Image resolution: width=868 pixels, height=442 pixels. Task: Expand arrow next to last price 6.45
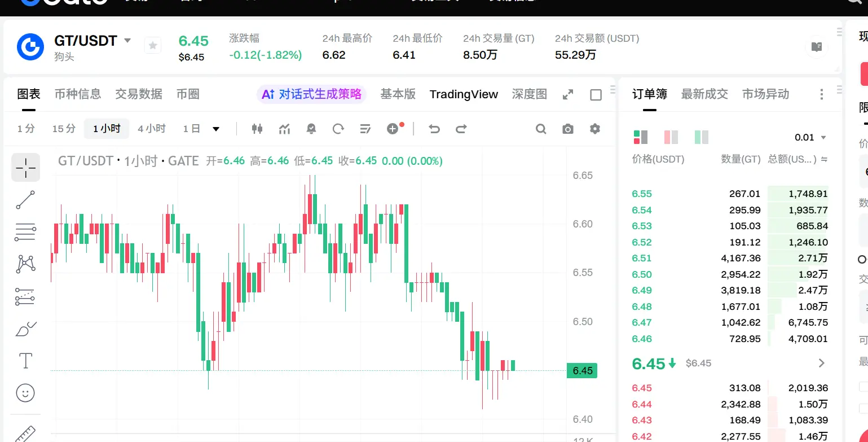[x=822, y=363]
